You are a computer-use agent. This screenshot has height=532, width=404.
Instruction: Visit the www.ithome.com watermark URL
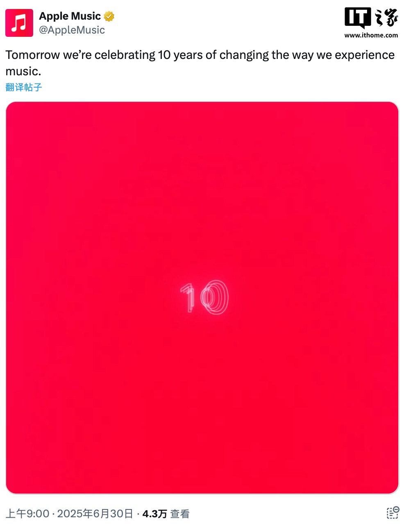point(371,35)
